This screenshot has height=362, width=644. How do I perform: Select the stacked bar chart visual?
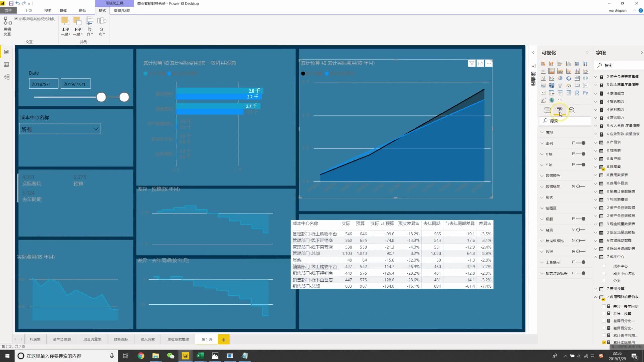[x=543, y=64]
